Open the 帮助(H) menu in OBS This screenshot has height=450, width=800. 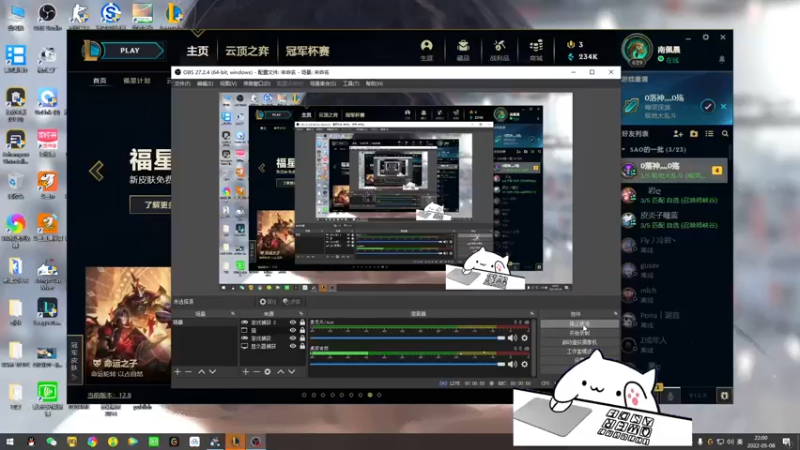374,83
